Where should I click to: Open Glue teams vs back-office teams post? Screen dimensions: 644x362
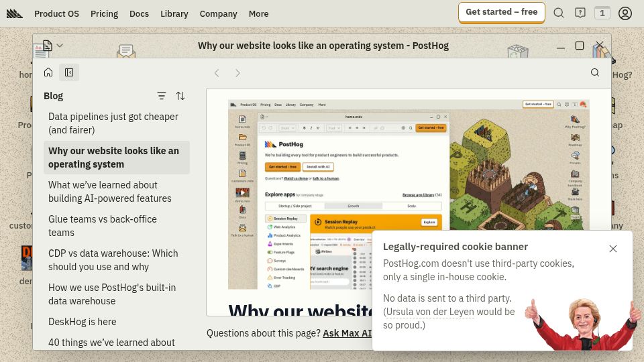tap(117, 226)
